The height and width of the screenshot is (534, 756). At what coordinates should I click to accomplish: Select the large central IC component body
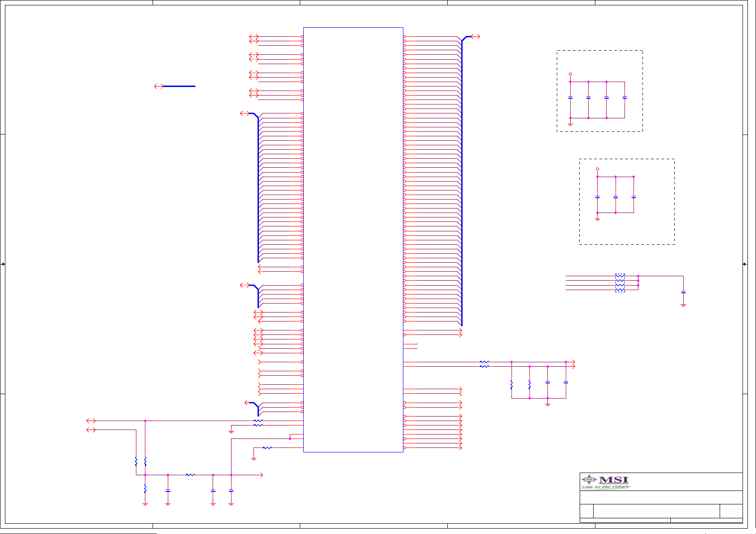353,240
